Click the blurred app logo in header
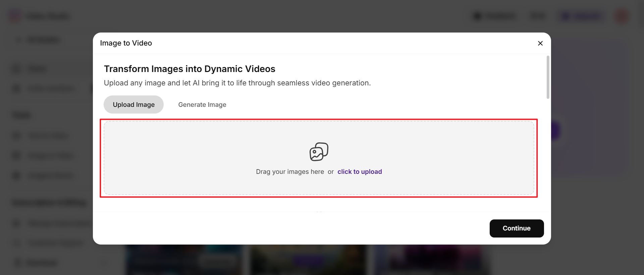Screen dimensions: 644x275 coord(15,16)
